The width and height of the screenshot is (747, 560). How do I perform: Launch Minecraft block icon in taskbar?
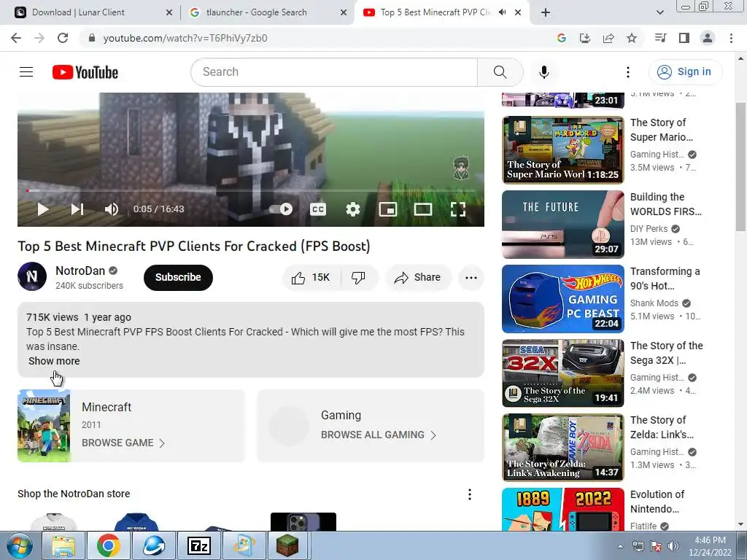[x=287, y=545]
